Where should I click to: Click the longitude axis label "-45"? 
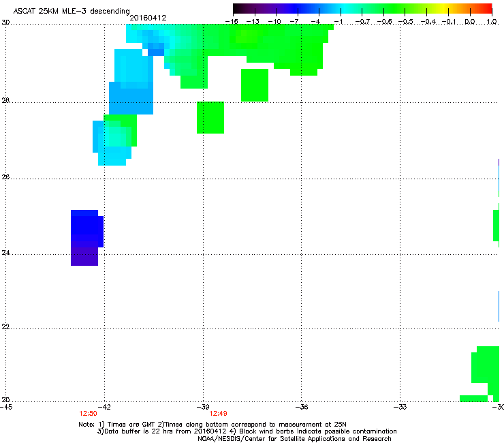(x=6, y=407)
